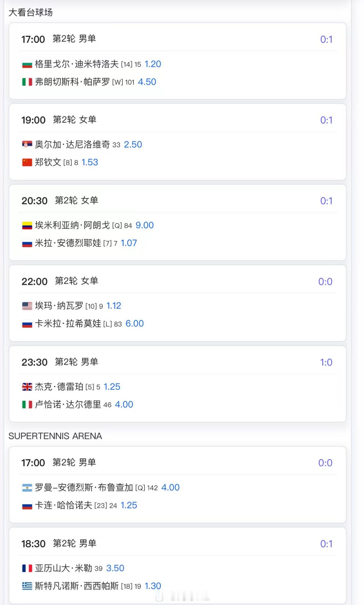
Task: Select odds 1.25 for 杰克·德雷珀
Action: [112, 387]
